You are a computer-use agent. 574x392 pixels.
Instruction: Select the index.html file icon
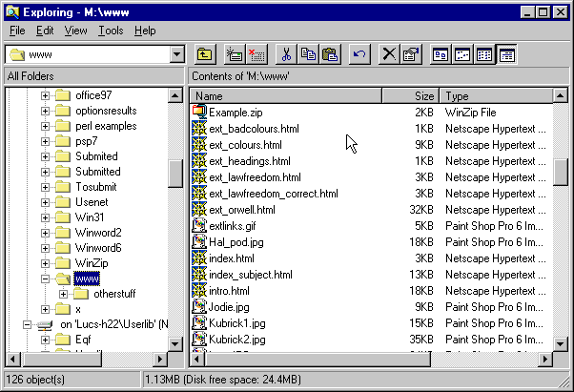pyautogui.click(x=199, y=258)
